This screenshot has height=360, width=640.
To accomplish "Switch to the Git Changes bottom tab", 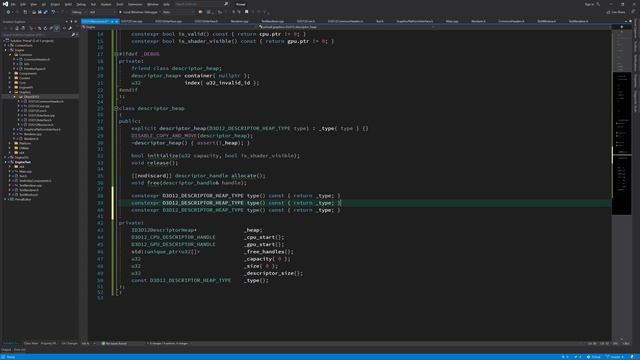I will tap(69, 343).
